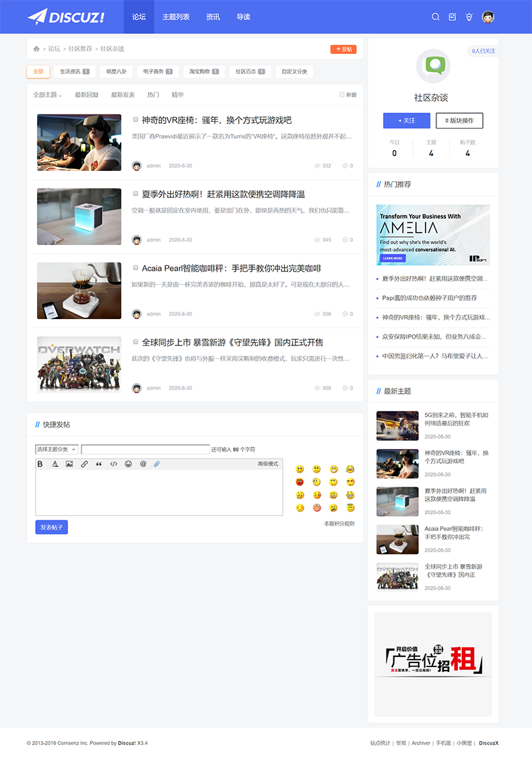
Task: Open the compose post icon in header
Action: (453, 17)
